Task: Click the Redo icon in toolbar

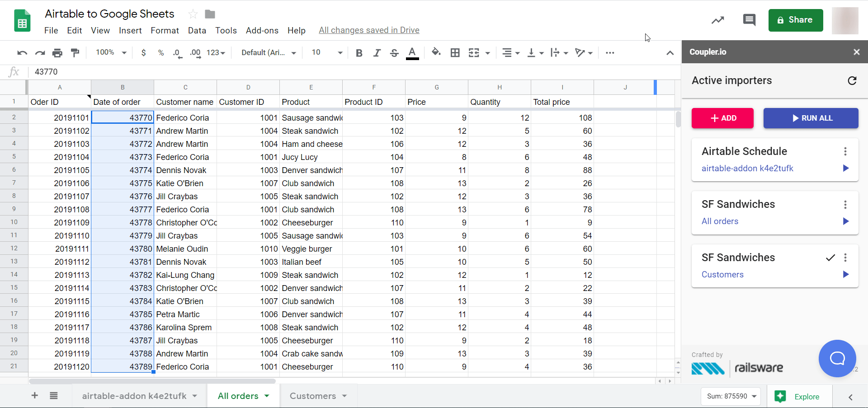Action: (x=40, y=53)
